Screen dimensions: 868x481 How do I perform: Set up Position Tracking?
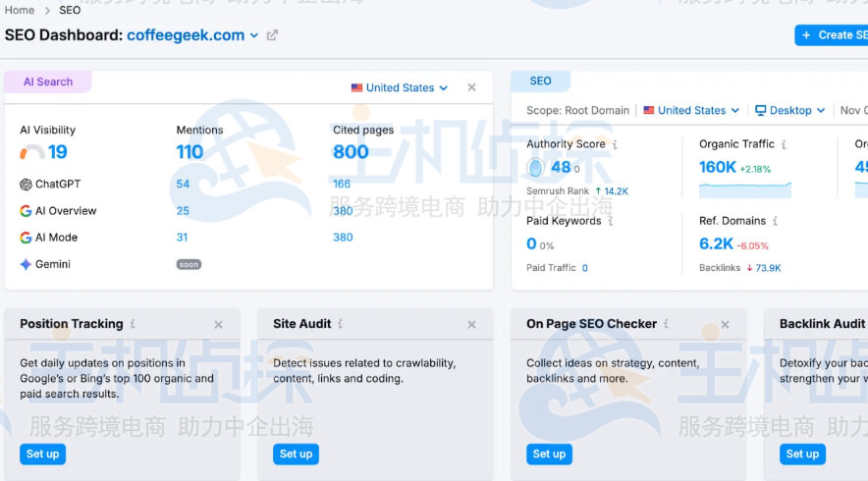[x=42, y=454]
